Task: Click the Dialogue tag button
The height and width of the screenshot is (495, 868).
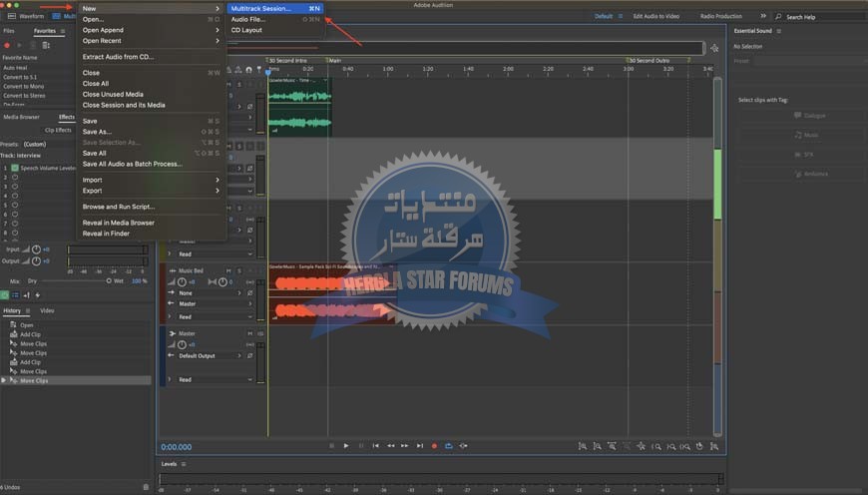Action: pos(810,116)
